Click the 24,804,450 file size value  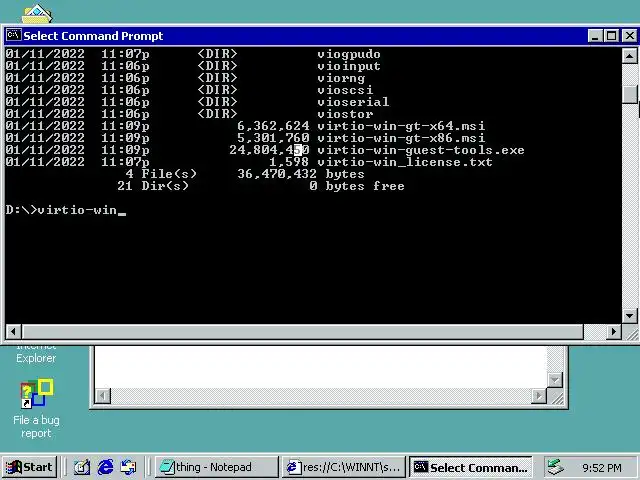pyautogui.click(x=269, y=150)
